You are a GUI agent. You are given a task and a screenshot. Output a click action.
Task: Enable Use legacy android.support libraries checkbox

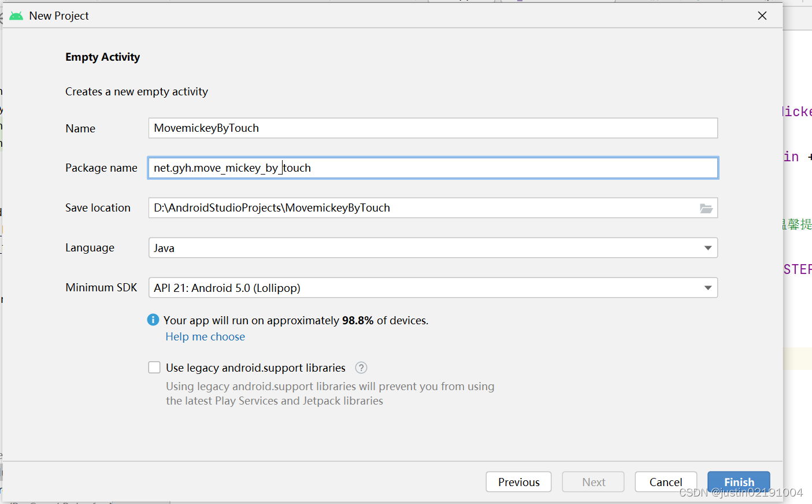[154, 368]
